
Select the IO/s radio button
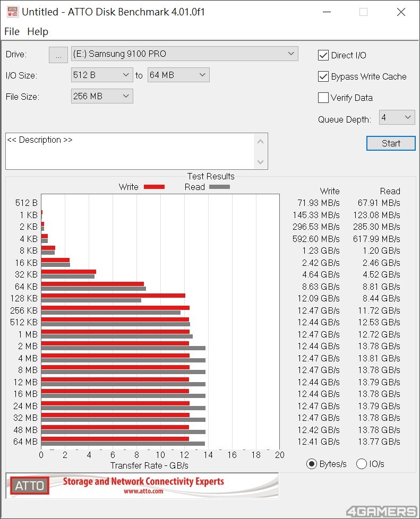362,464
